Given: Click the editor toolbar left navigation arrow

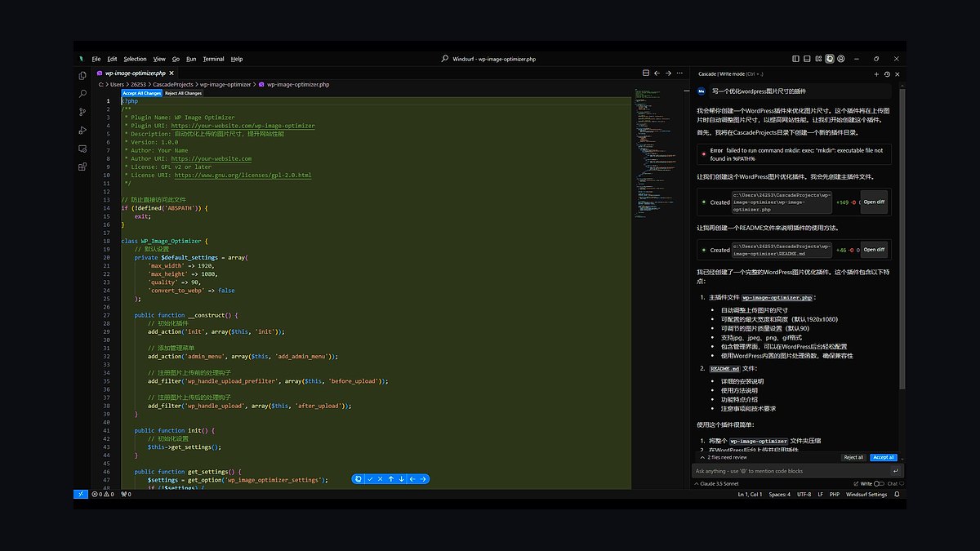Looking at the screenshot, I should pos(657,73).
